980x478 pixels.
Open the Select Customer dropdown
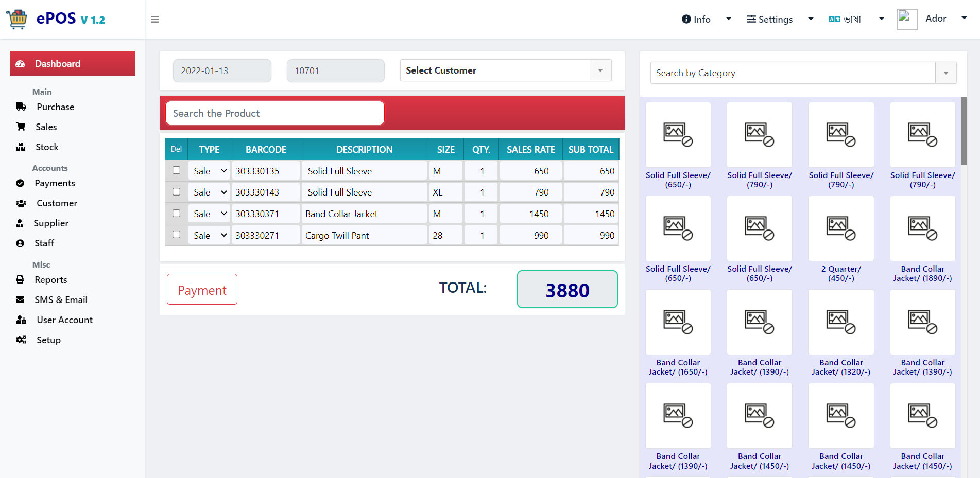[x=506, y=70]
